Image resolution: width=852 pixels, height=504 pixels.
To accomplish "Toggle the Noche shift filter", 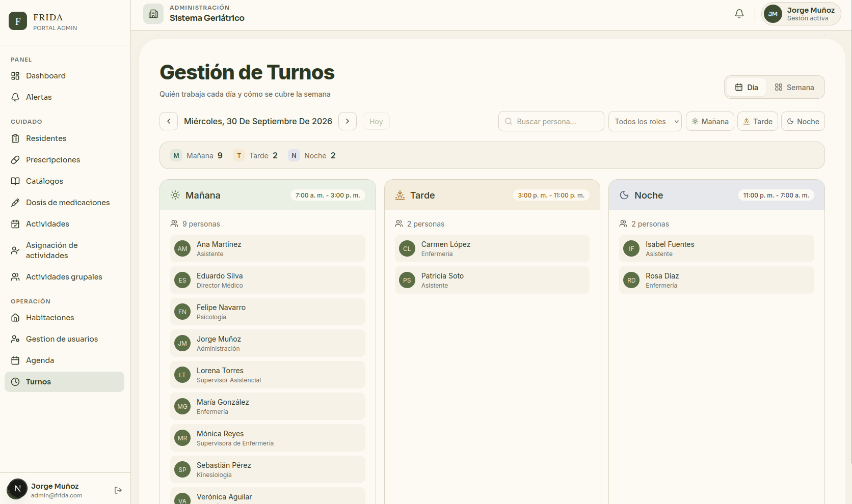I will click(803, 121).
